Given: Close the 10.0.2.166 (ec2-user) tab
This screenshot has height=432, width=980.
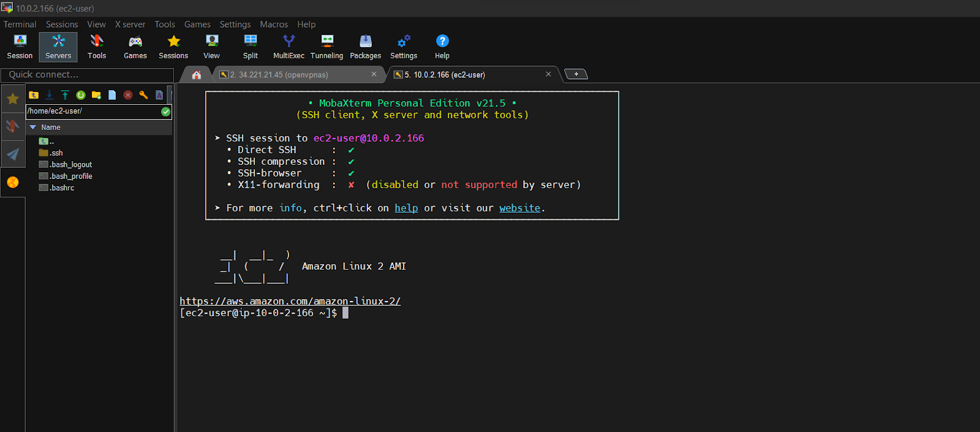Looking at the screenshot, I should [x=548, y=74].
